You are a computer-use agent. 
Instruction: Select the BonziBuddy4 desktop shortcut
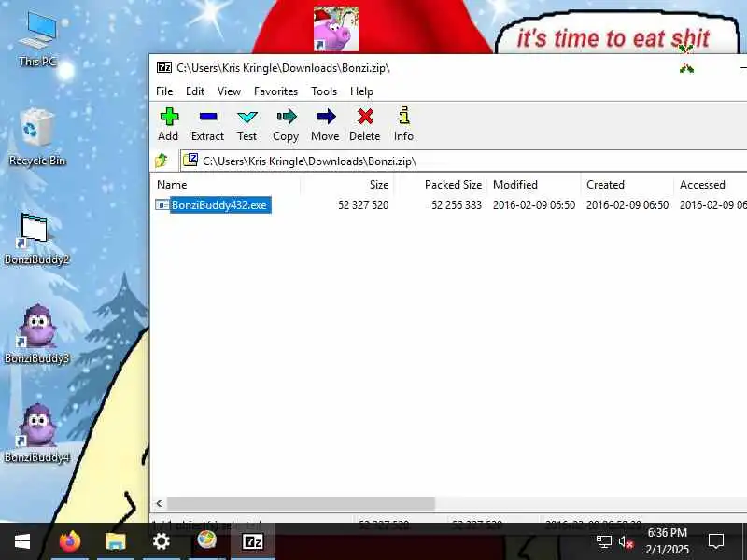coord(36,432)
